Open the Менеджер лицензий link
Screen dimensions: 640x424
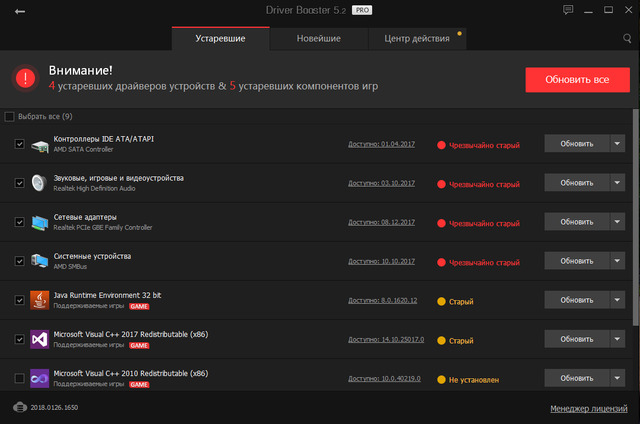click(x=590, y=408)
